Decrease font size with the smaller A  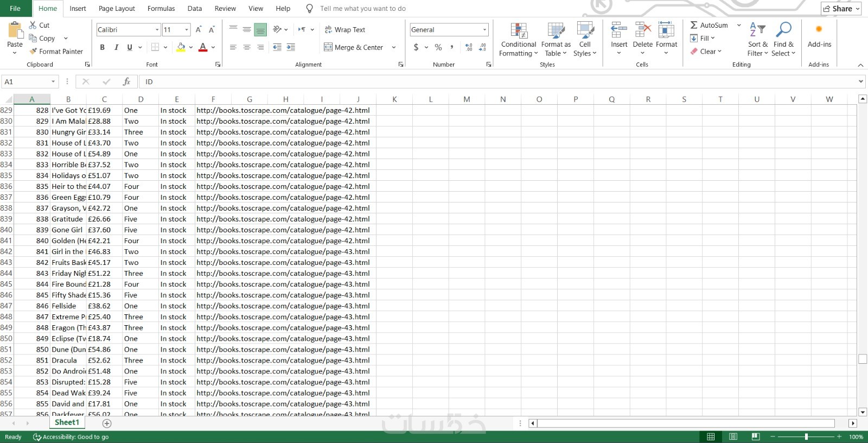[212, 30]
